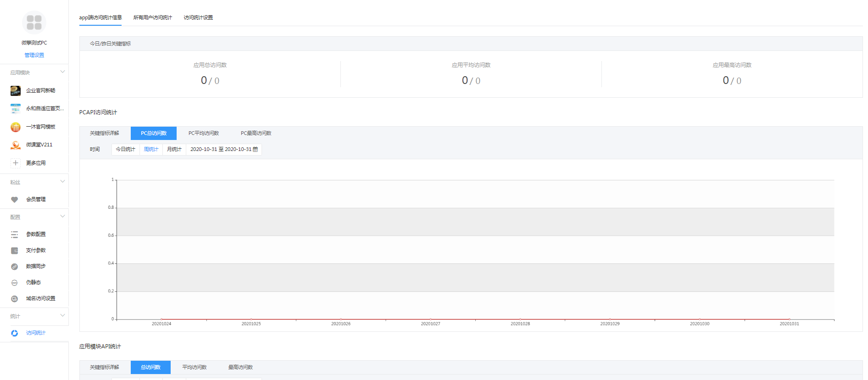Click the 微擎测试PC app grid logo

pyautogui.click(x=34, y=22)
